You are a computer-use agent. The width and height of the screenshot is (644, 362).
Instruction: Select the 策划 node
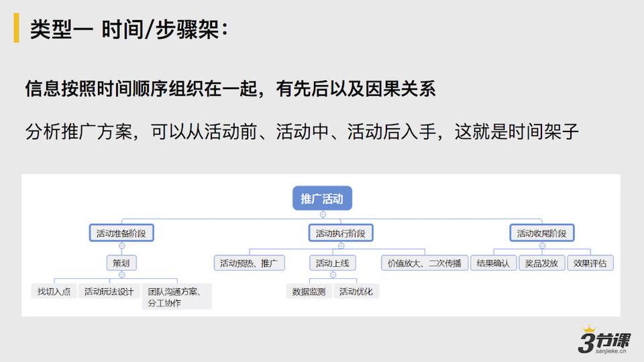click(121, 263)
